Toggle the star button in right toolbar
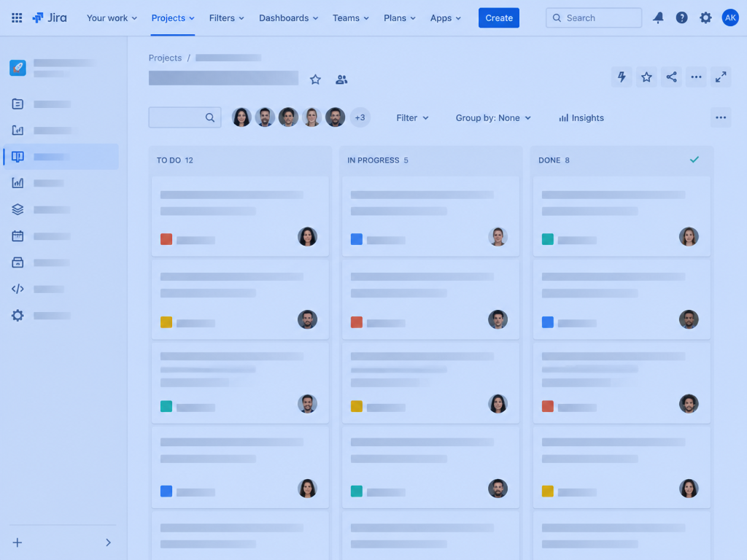747x560 pixels. pos(646,77)
